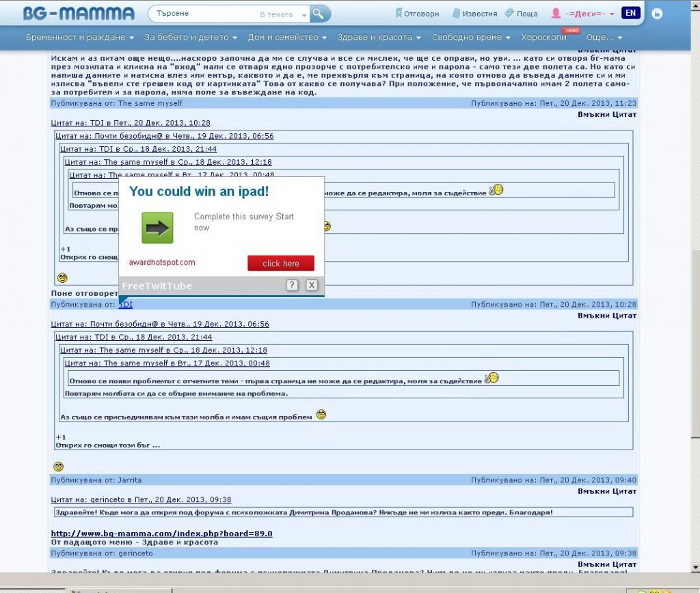Click the question mark help button on ad
The width and height of the screenshot is (700, 593).
pyautogui.click(x=292, y=285)
